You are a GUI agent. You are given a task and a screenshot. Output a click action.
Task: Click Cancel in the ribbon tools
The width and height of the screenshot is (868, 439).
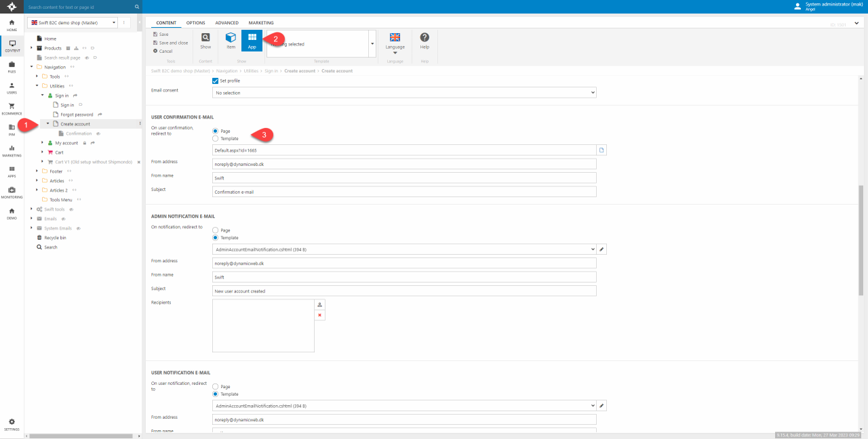click(x=165, y=51)
